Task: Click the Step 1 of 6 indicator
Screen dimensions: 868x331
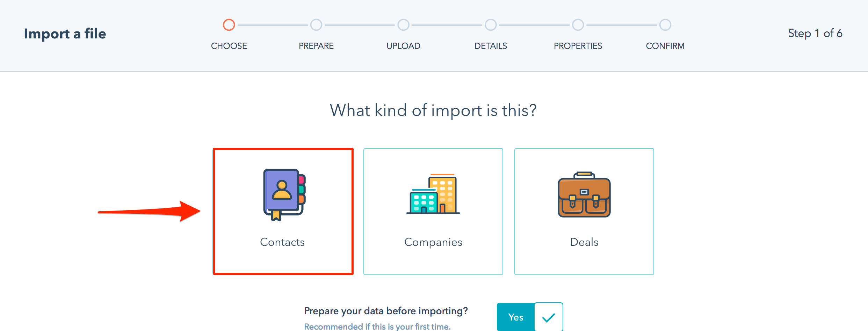Action: (815, 33)
